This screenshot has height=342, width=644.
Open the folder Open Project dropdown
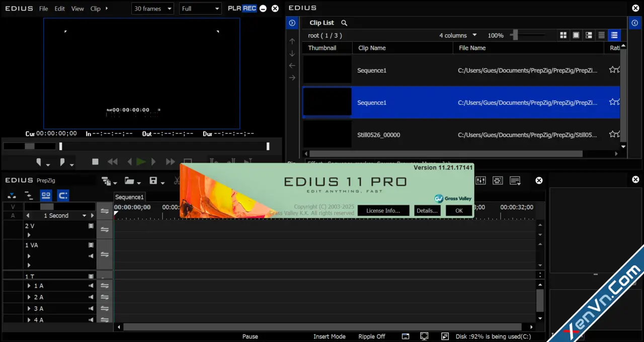coord(138,182)
